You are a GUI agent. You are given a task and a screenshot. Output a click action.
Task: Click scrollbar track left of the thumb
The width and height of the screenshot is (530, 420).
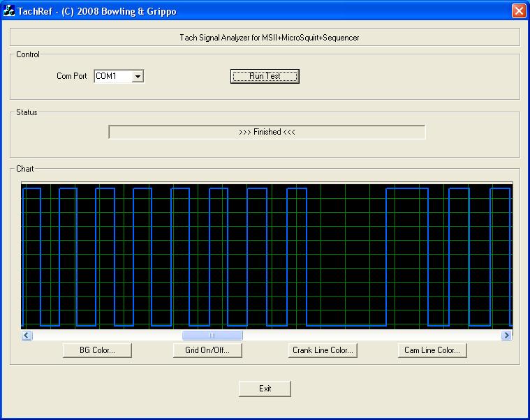[x=105, y=336]
